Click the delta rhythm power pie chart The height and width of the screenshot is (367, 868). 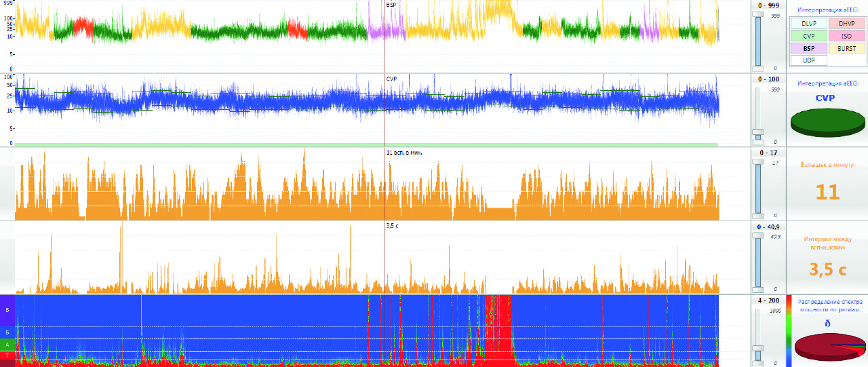[829, 346]
